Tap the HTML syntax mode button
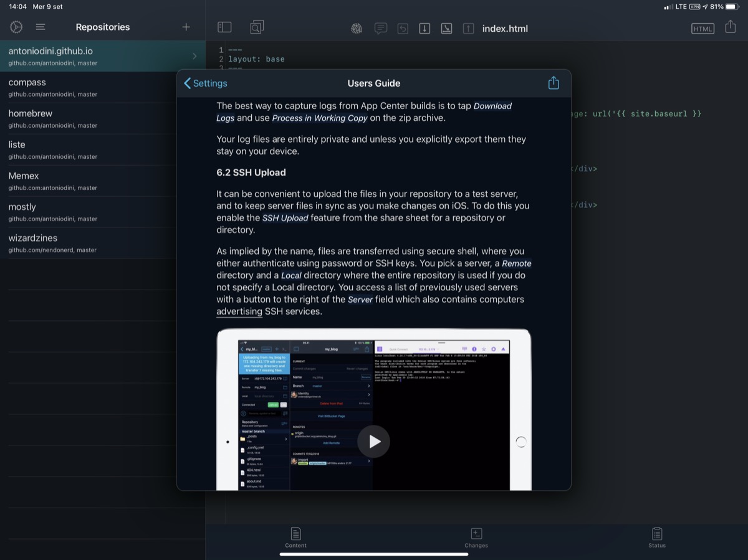The image size is (748, 560). click(x=702, y=29)
